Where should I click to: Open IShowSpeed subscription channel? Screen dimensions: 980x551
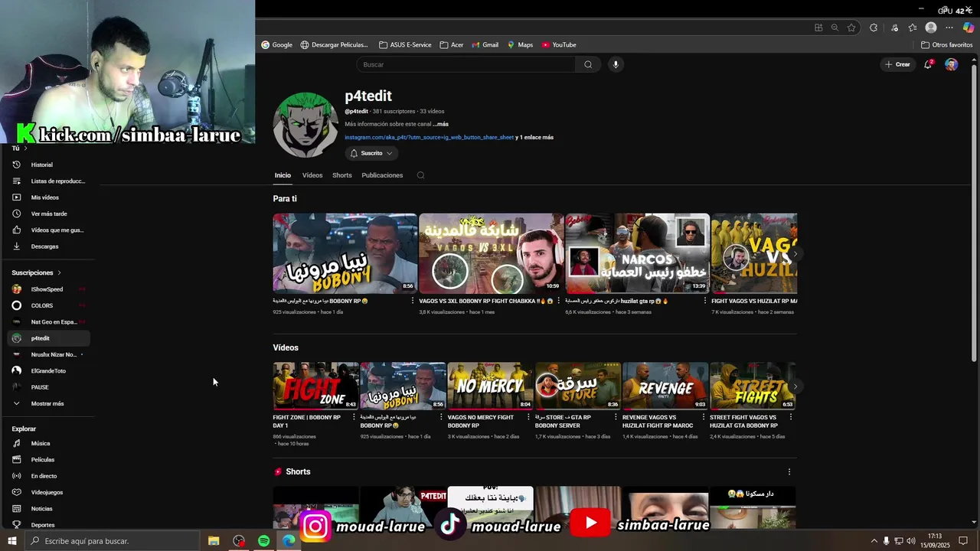coord(48,289)
